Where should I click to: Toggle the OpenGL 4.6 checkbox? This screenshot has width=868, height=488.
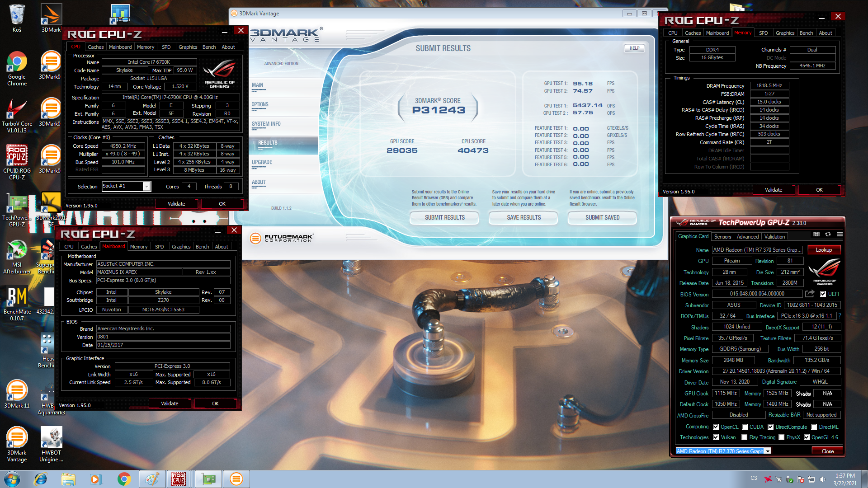pos(807,437)
